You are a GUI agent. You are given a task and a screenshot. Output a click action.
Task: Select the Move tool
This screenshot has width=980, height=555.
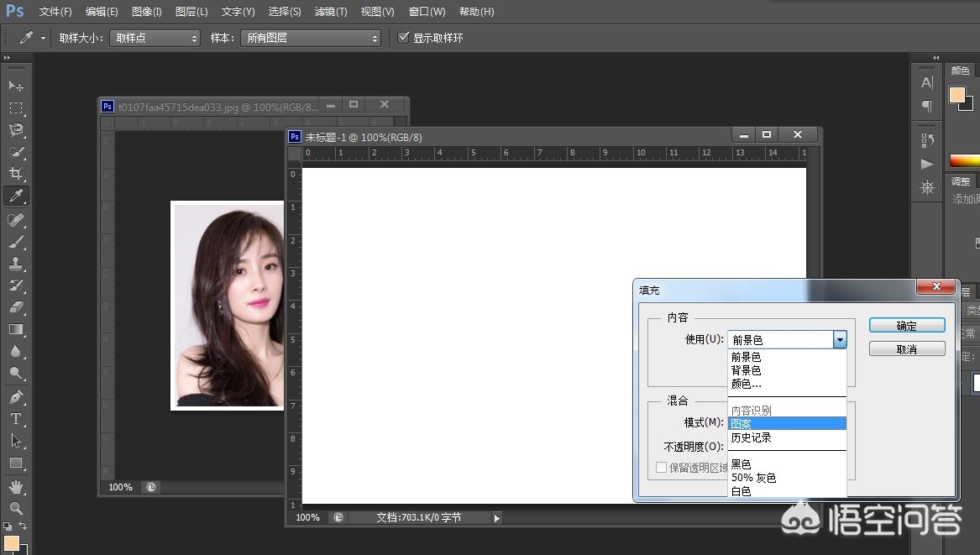(x=17, y=86)
